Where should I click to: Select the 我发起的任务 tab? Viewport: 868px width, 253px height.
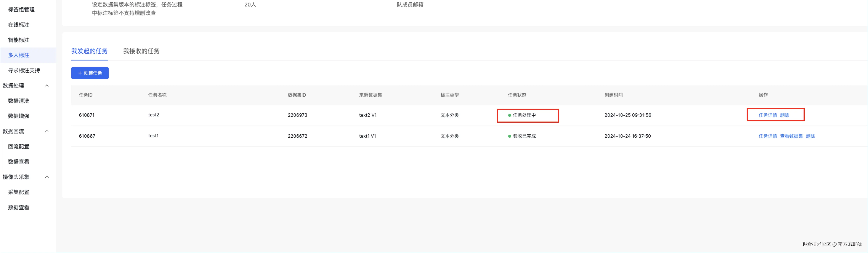[89, 51]
